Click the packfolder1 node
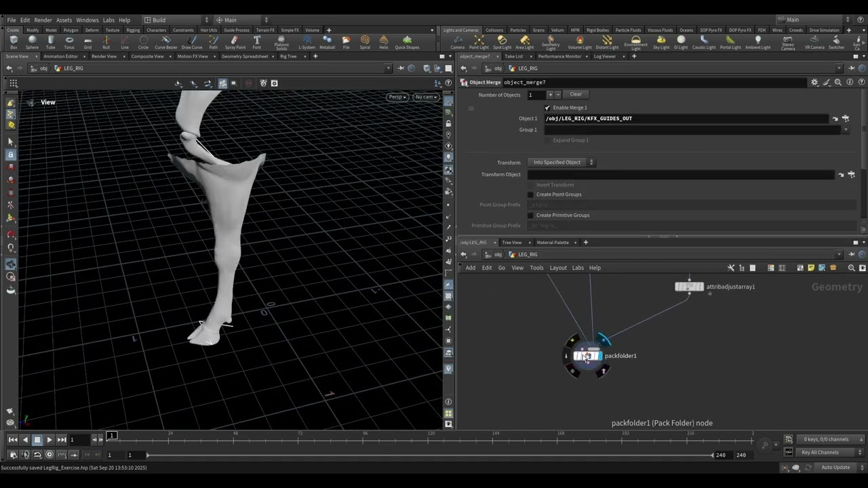The height and width of the screenshot is (488, 868). (x=587, y=356)
